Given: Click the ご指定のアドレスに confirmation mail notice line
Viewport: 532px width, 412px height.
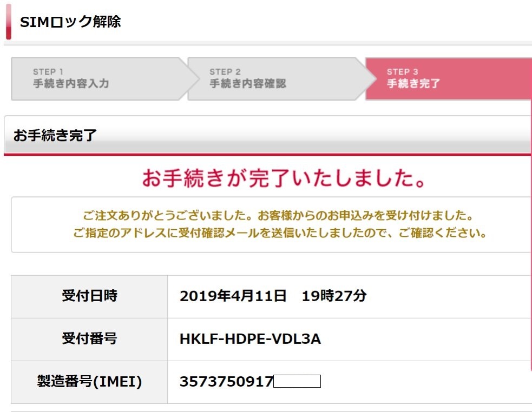Looking at the screenshot, I should [x=280, y=234].
